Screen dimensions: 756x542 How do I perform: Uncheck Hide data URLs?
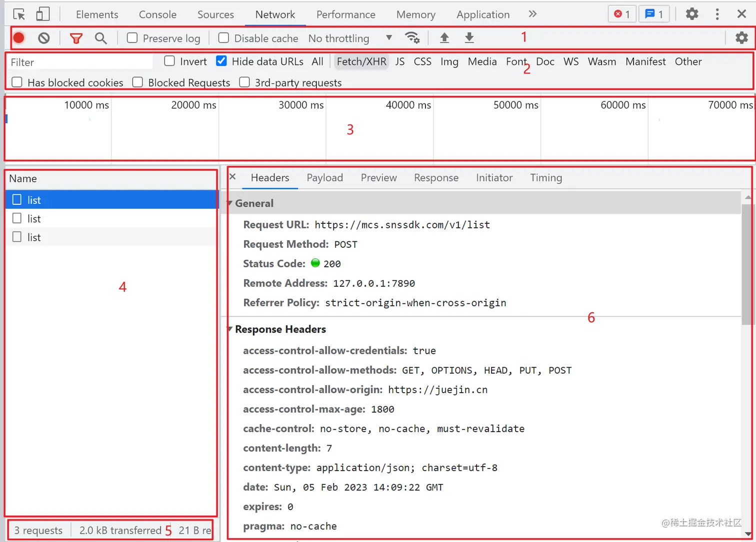tap(221, 61)
